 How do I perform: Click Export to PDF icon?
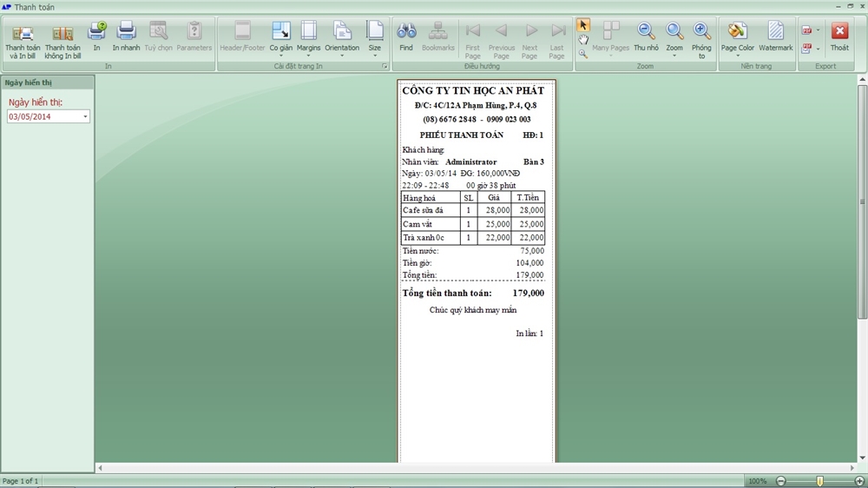[807, 30]
